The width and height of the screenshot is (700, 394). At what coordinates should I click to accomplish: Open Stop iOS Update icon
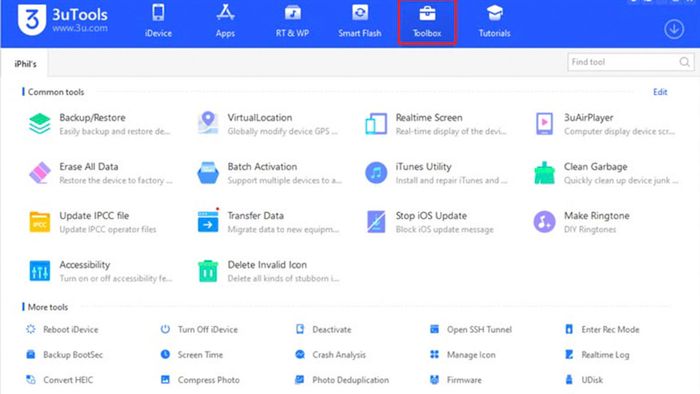point(376,222)
